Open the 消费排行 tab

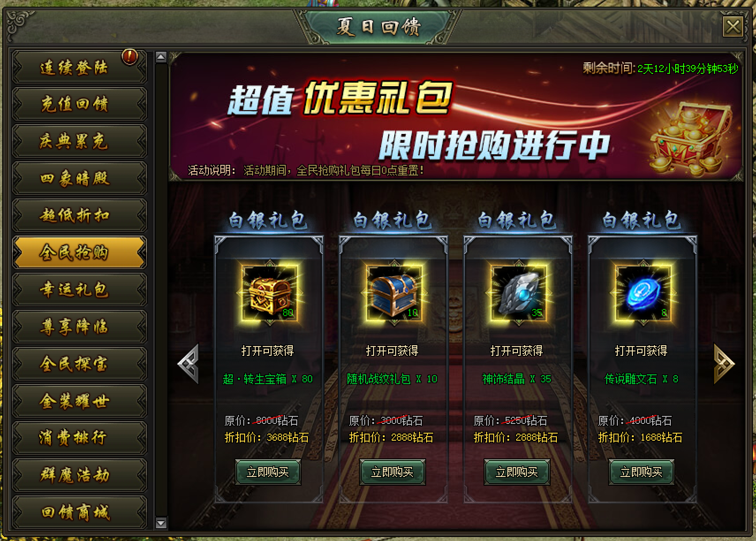(x=79, y=438)
